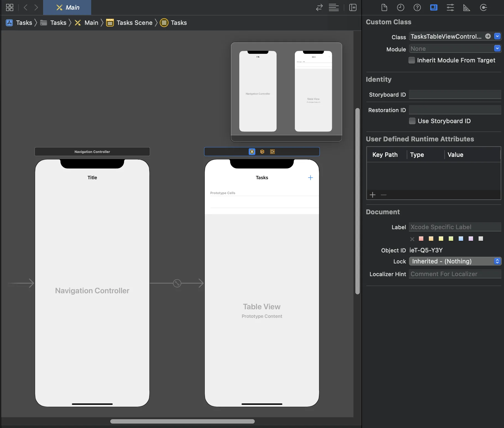Choose the purple label color swatch
Screen dimensions: 504x428
471,239
